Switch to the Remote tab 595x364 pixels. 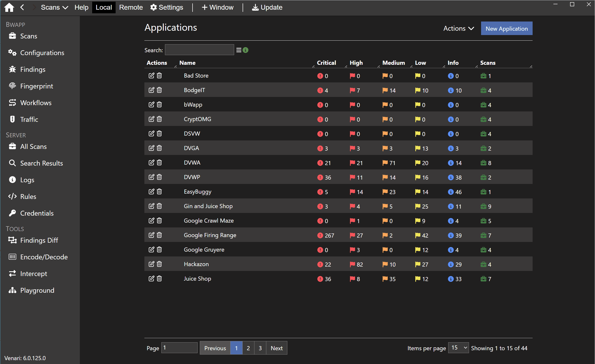(131, 7)
